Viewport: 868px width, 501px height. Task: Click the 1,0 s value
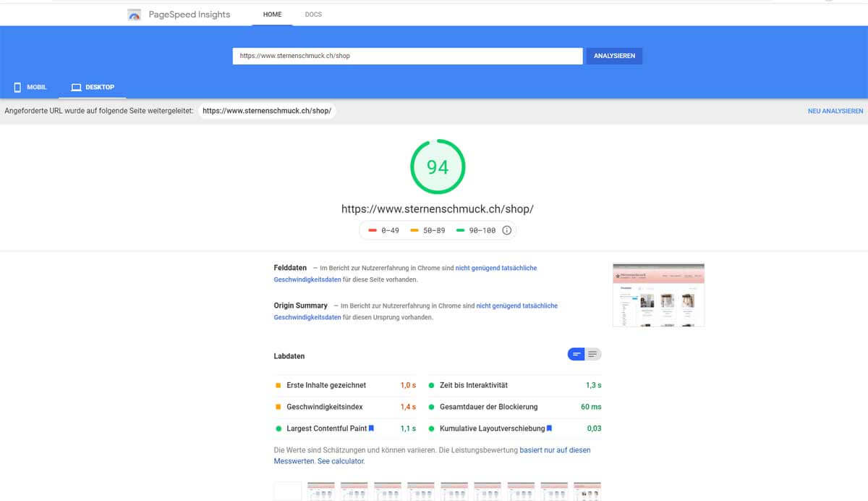click(x=408, y=385)
